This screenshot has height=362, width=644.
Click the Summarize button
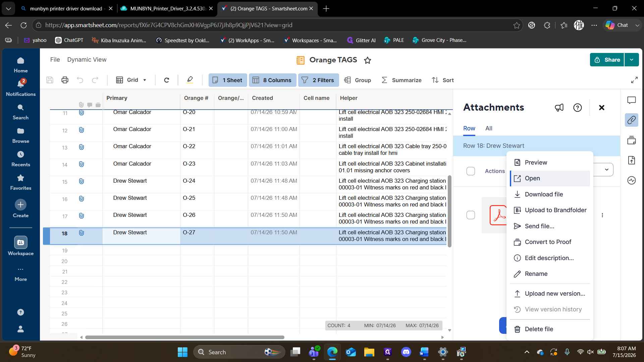[x=401, y=80]
